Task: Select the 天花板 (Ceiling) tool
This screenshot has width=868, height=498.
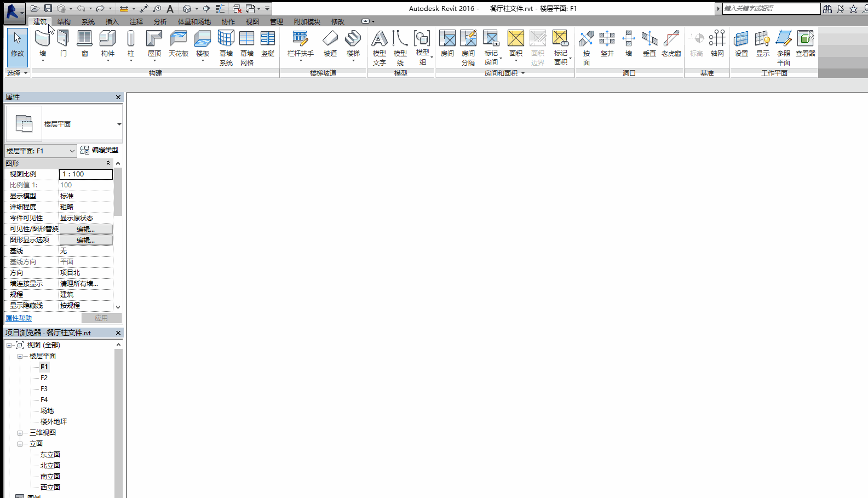Action: pos(179,43)
